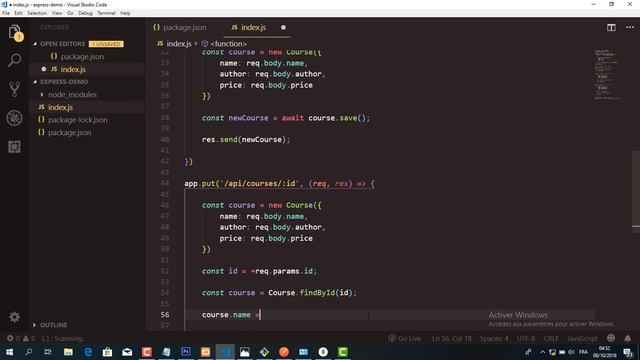Click 'app.put' on line 44

(x=200, y=184)
